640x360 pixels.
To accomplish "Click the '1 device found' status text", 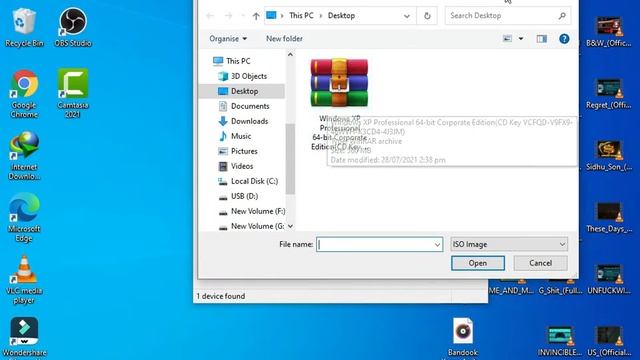I will click(221, 296).
